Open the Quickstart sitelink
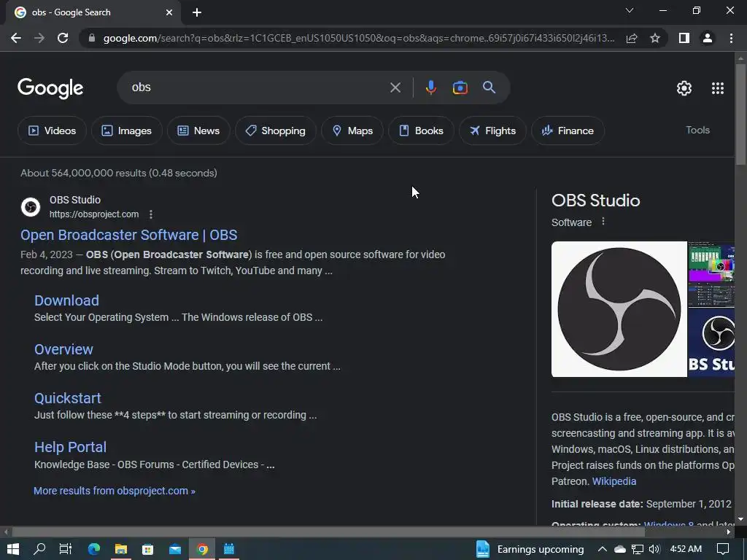747x560 pixels. tap(68, 398)
